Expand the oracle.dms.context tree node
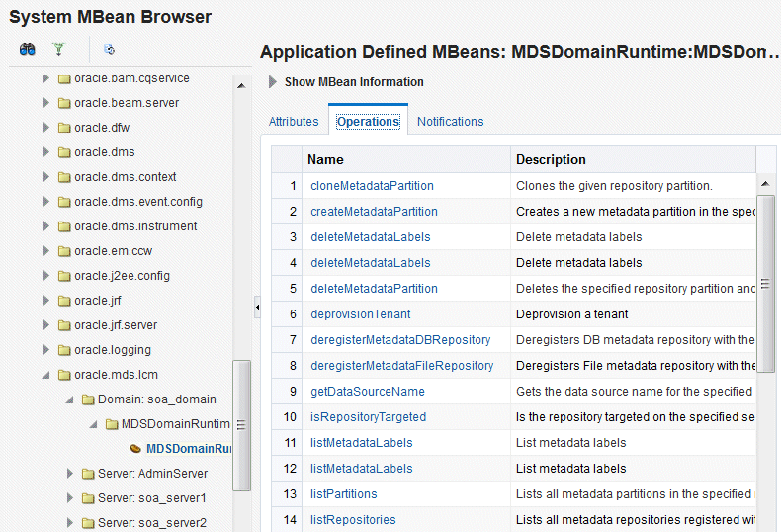This screenshot has width=781, height=532. pos(45,177)
